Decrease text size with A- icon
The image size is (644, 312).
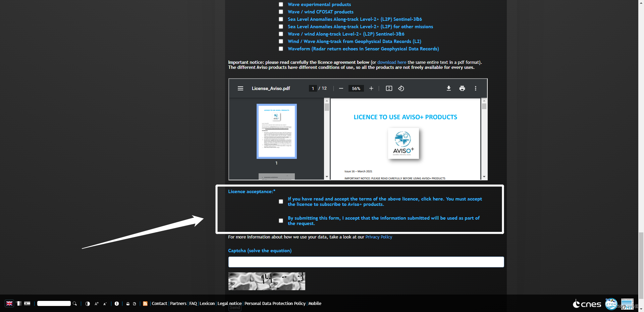pos(105,304)
